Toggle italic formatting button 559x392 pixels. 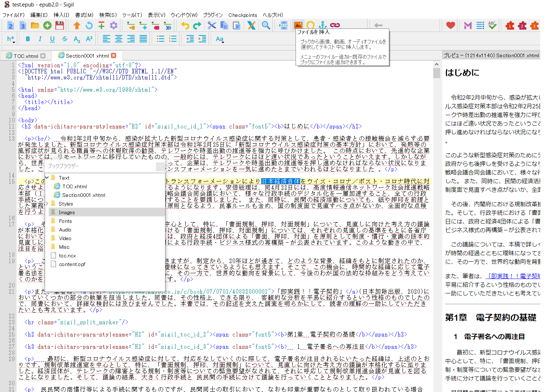(x=40, y=39)
